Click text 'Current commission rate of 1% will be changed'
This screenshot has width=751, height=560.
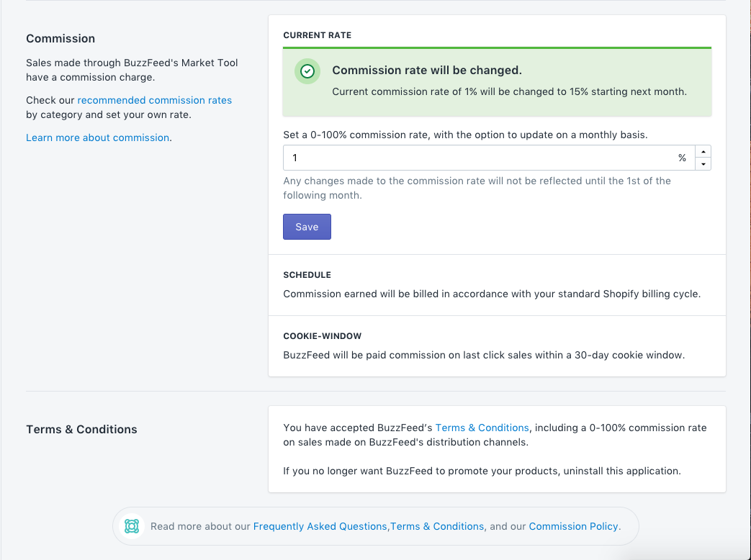pyautogui.click(x=510, y=91)
